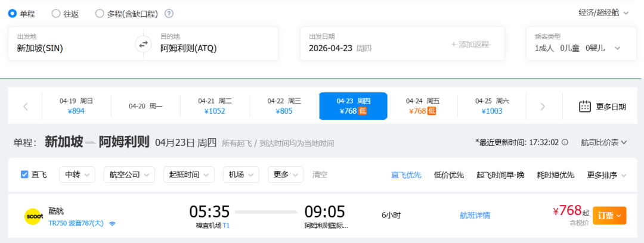
Task: Click the swap departure and destination icon
Action: [x=143, y=43]
